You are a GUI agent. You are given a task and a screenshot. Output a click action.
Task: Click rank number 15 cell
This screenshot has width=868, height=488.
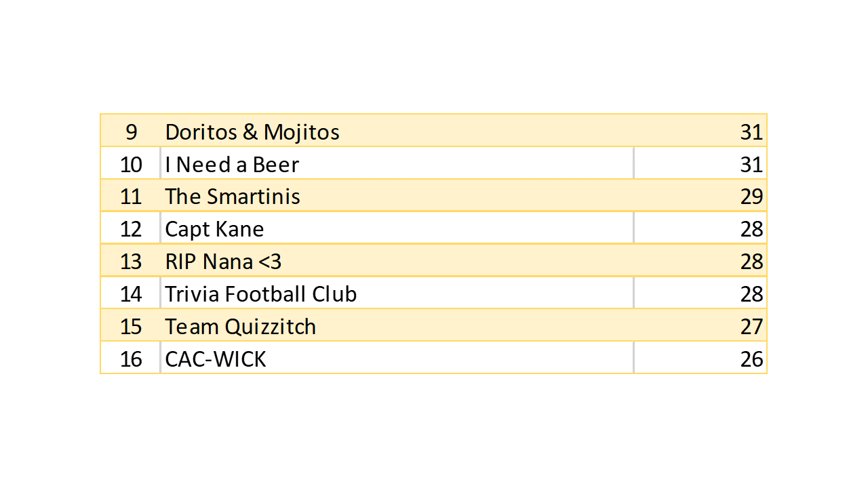(x=131, y=327)
